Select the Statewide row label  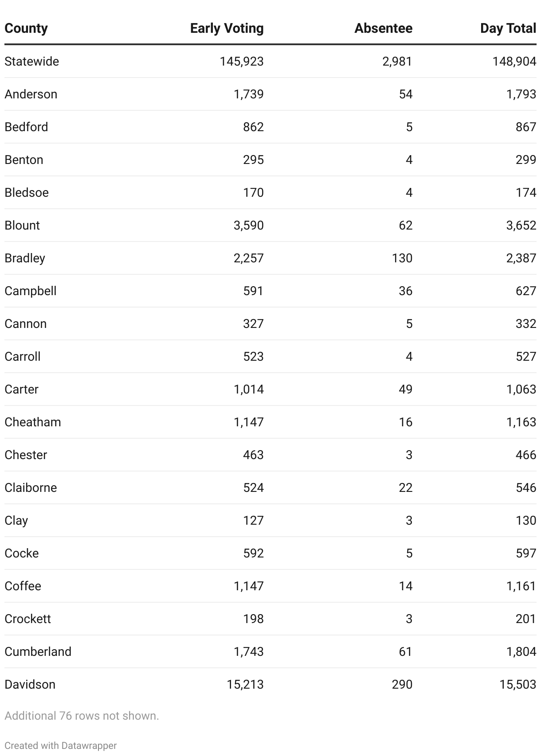pyautogui.click(x=31, y=61)
